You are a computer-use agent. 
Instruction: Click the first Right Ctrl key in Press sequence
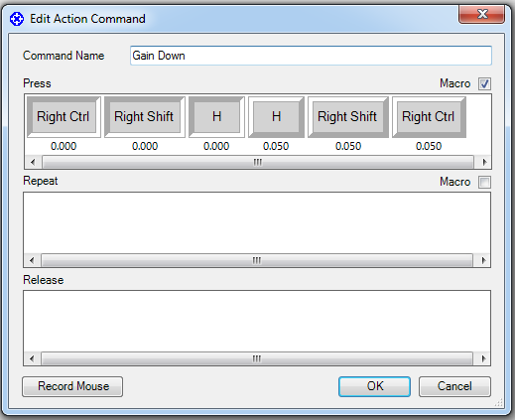64,117
